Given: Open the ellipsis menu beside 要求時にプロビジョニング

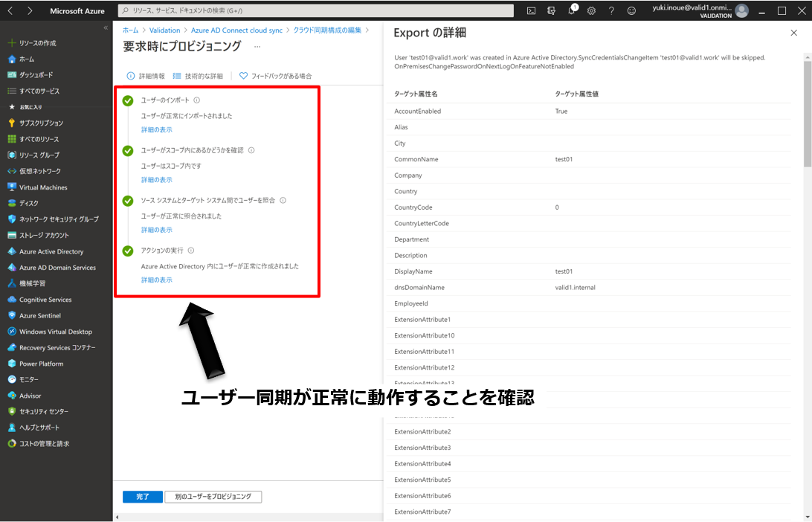Looking at the screenshot, I should (257, 47).
